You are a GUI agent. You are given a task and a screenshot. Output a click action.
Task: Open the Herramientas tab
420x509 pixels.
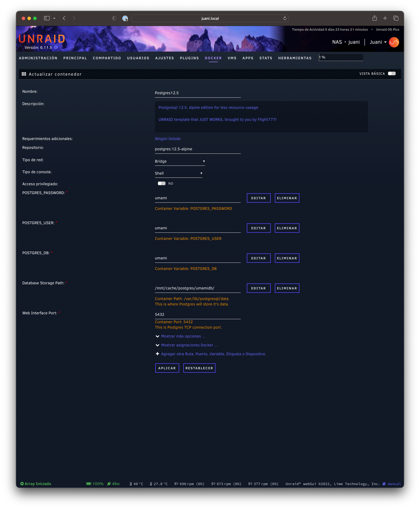[295, 58]
